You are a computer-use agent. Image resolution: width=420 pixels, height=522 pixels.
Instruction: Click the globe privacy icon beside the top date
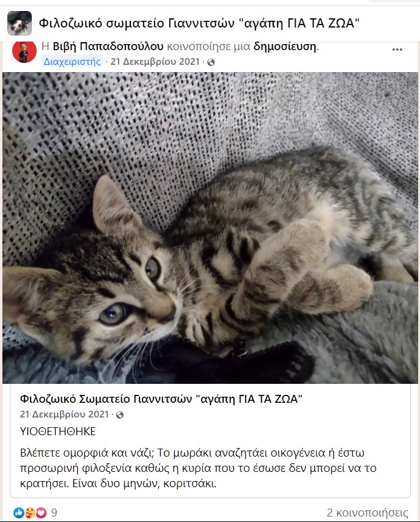click(x=211, y=62)
